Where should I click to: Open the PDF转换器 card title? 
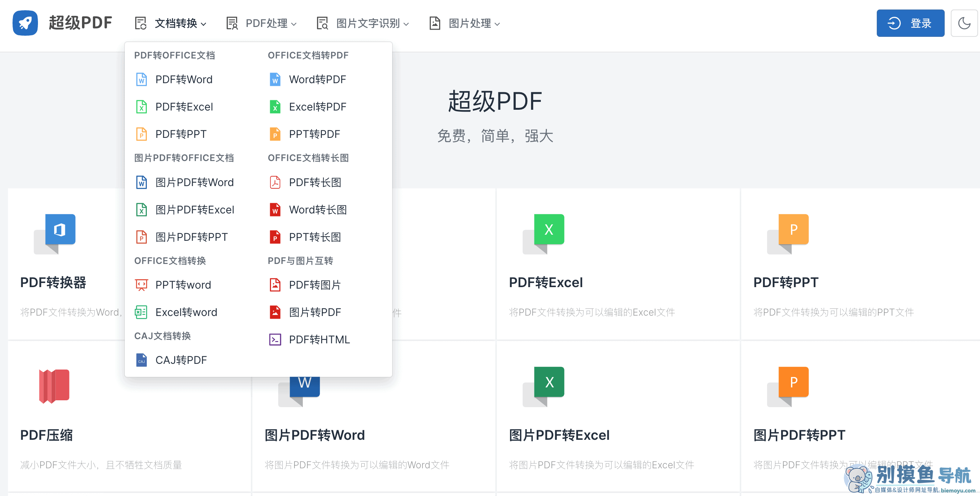[x=53, y=283]
